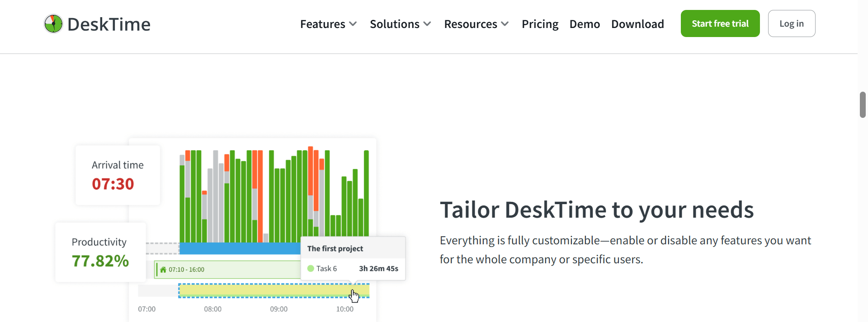Screen dimensions: 868x322
Task: Click the 09:00 time axis label
Action: [279, 309]
